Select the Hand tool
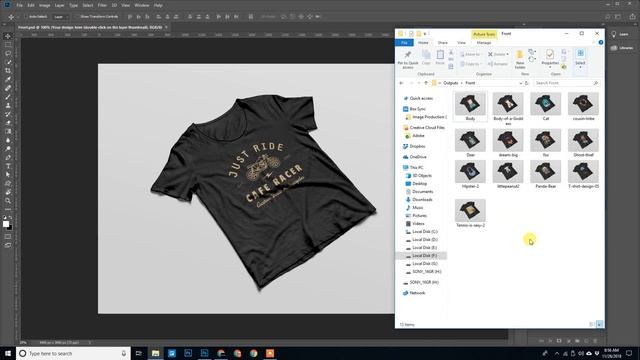Image resolution: width=640 pixels, height=360 pixels. 8,192
